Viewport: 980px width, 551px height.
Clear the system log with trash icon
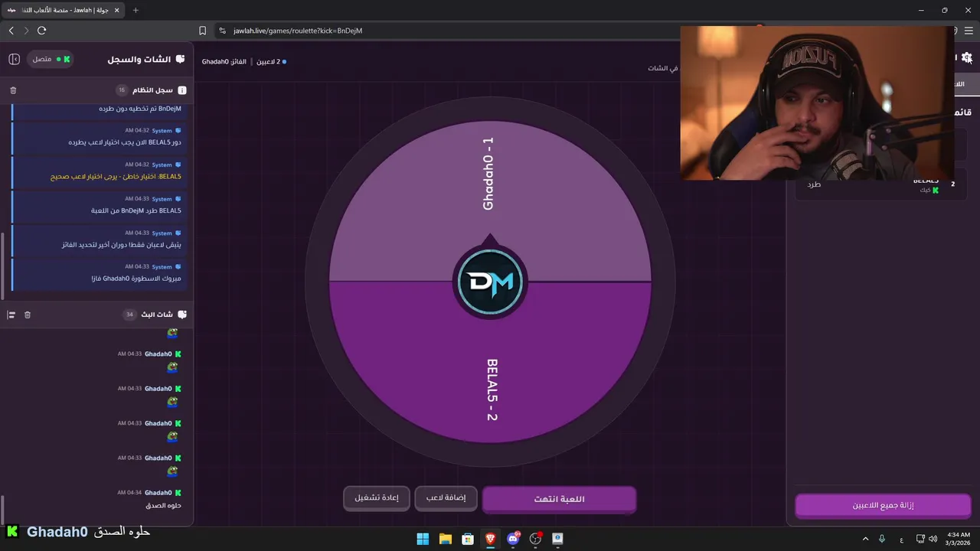pyautogui.click(x=13, y=90)
